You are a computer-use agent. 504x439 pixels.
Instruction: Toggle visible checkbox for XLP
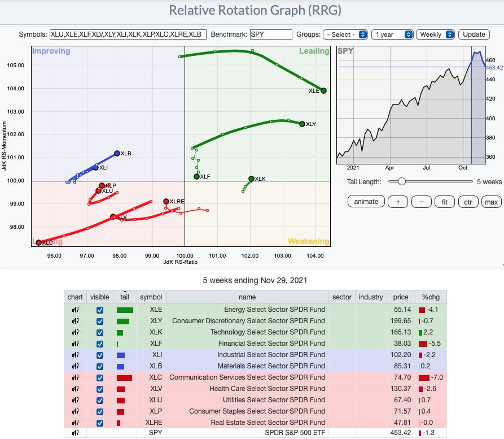coord(100,412)
